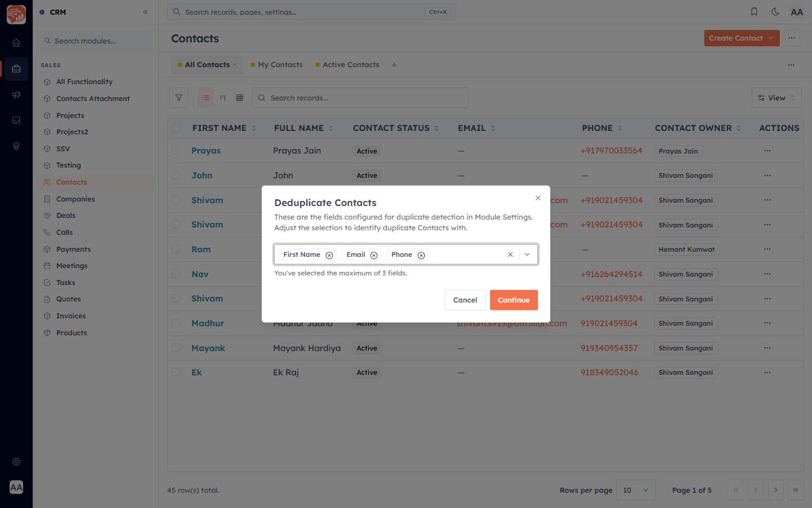Collapse the CRM sidebar

click(x=145, y=12)
